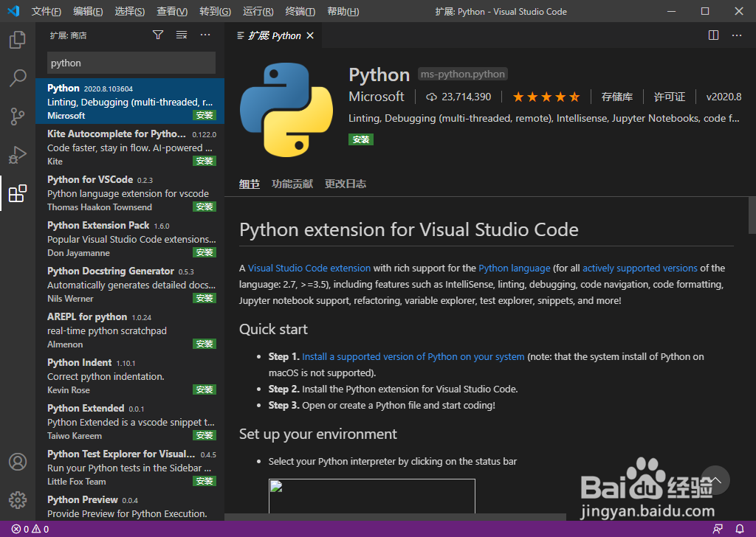Viewport: 756px width, 537px height.
Task: Open the Extensions view icon
Action: (18, 193)
